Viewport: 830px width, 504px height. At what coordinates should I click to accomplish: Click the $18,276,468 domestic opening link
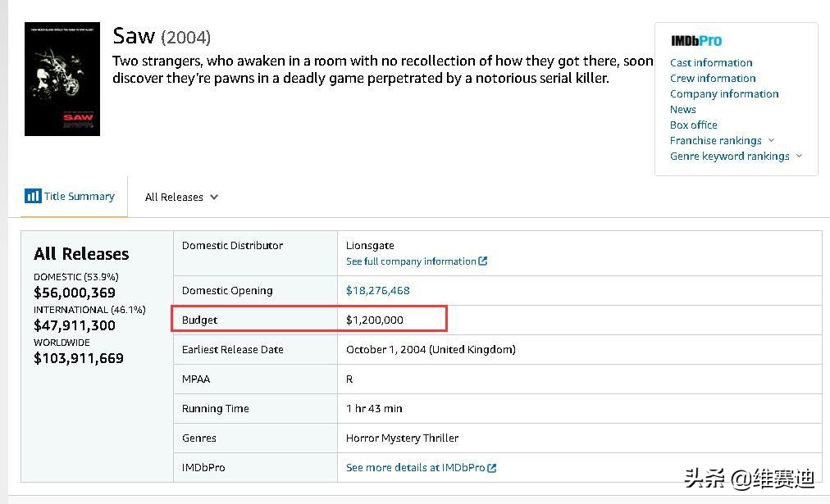tap(377, 290)
